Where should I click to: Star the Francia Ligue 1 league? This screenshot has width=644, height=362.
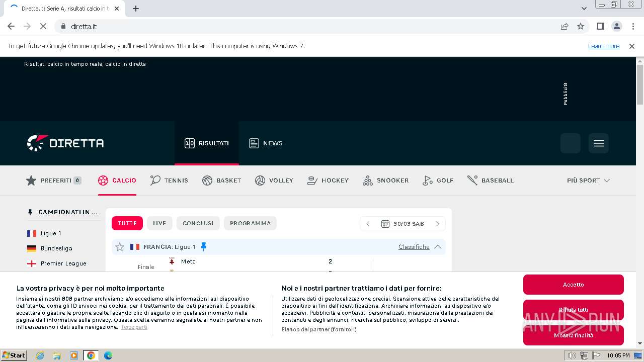click(120, 247)
